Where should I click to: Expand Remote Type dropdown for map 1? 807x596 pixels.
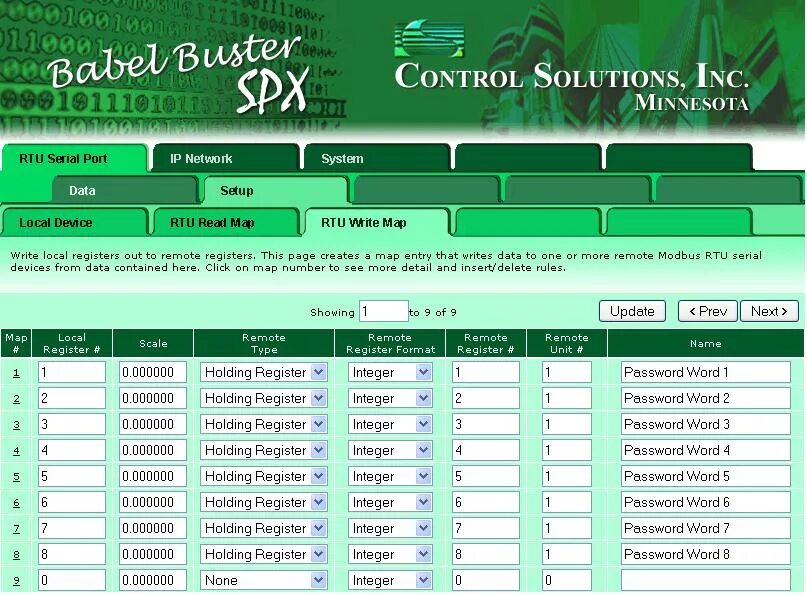coord(264,372)
